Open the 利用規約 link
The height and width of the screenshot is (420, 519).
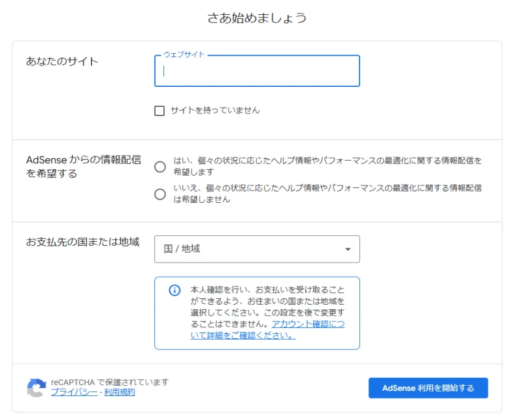pyautogui.click(x=119, y=392)
